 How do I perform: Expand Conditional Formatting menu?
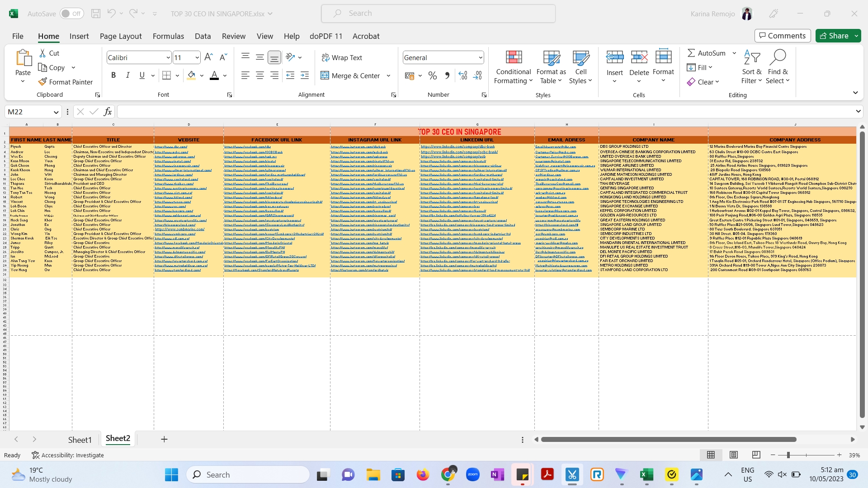click(x=514, y=67)
